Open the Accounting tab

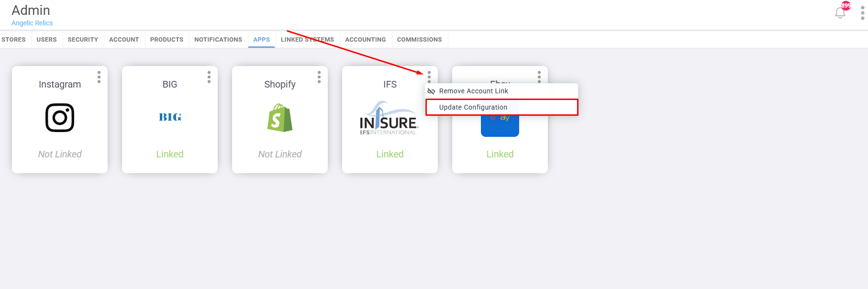pos(366,40)
